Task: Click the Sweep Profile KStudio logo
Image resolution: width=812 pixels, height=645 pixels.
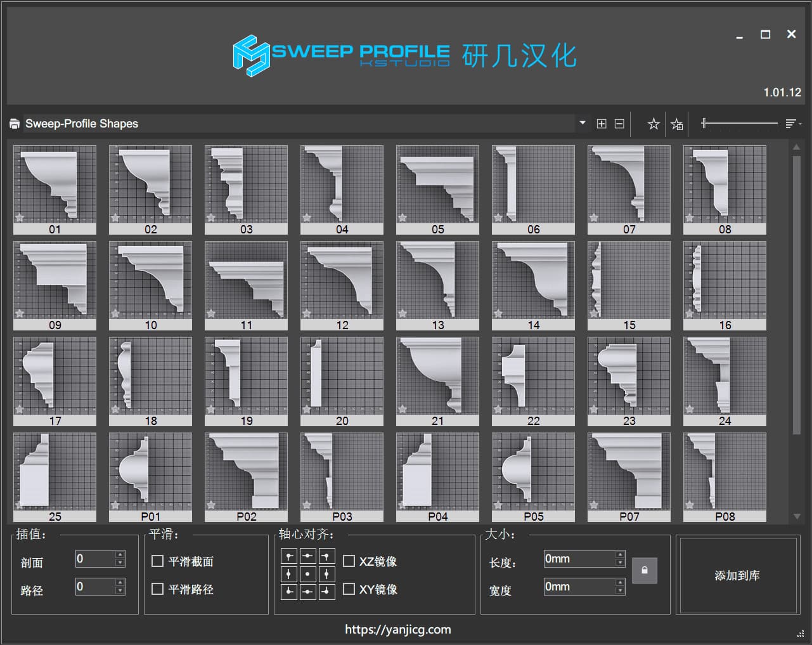Action: coord(342,56)
